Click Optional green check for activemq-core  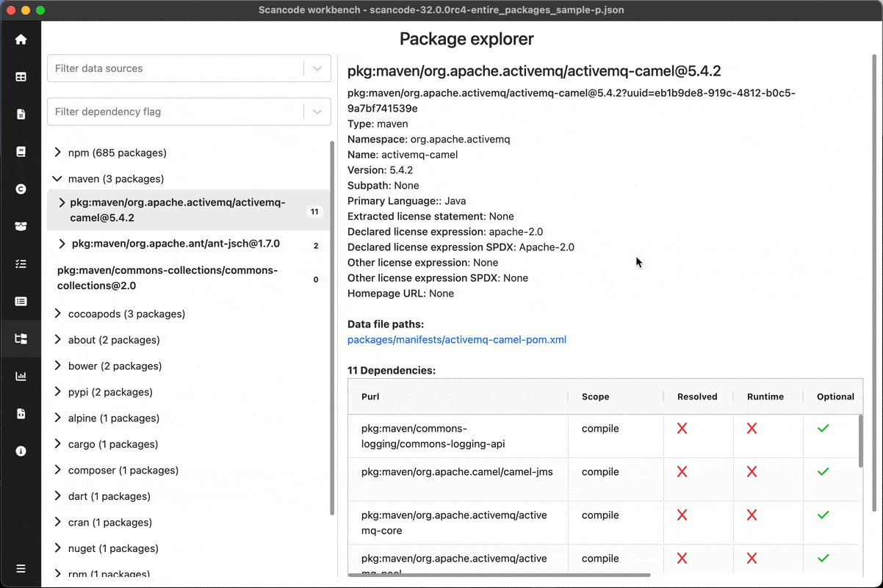tap(823, 515)
